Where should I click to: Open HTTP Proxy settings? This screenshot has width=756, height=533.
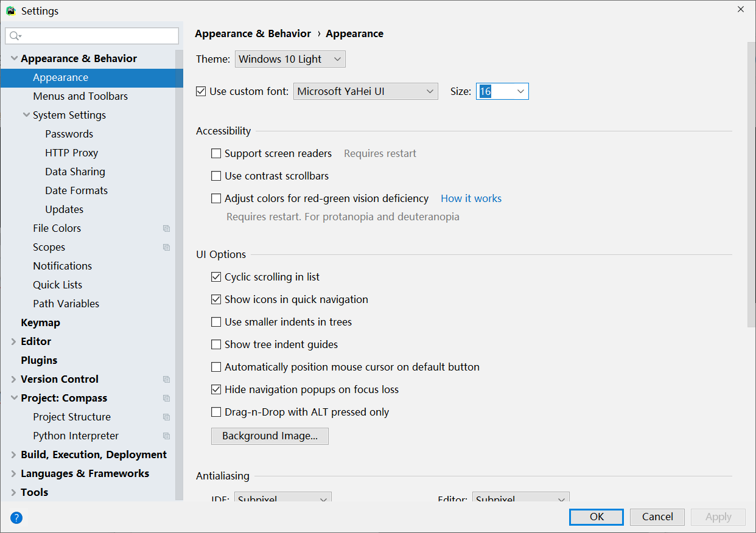click(71, 153)
